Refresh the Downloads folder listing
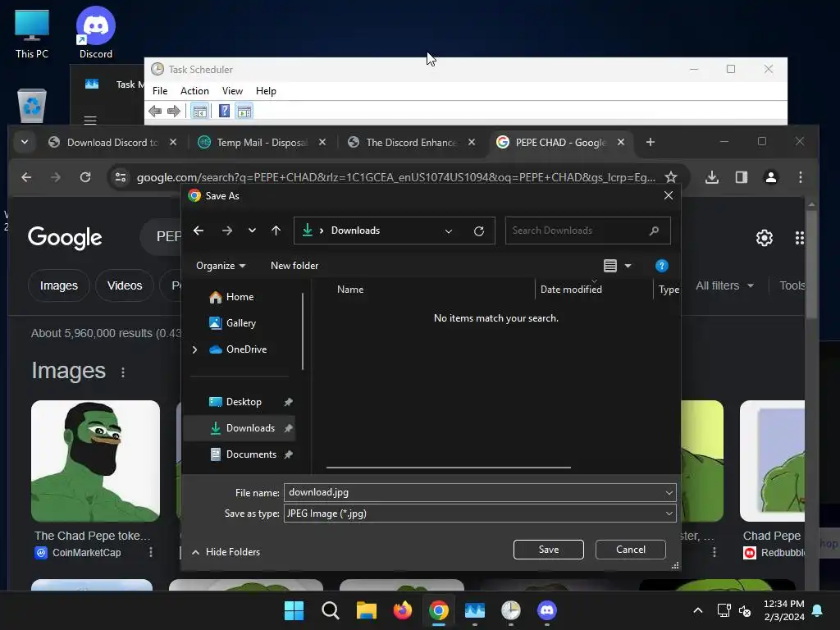Image resolution: width=840 pixels, height=630 pixels. [479, 231]
